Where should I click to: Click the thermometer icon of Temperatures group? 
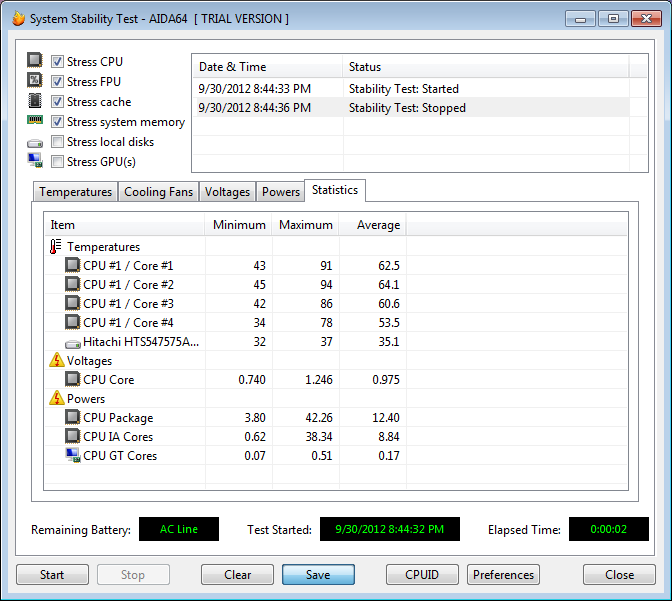point(55,246)
